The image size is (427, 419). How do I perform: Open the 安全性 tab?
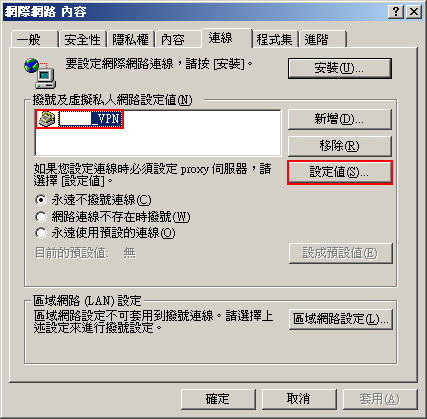click(82, 39)
